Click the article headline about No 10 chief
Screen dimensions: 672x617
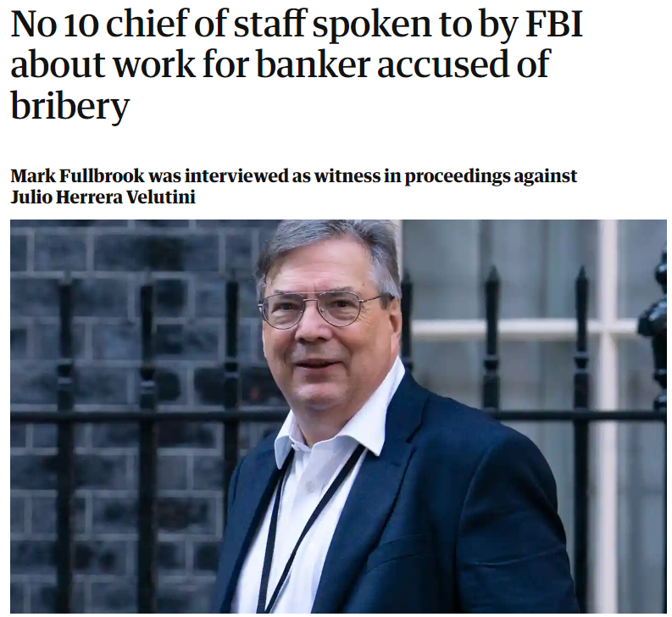297,64
